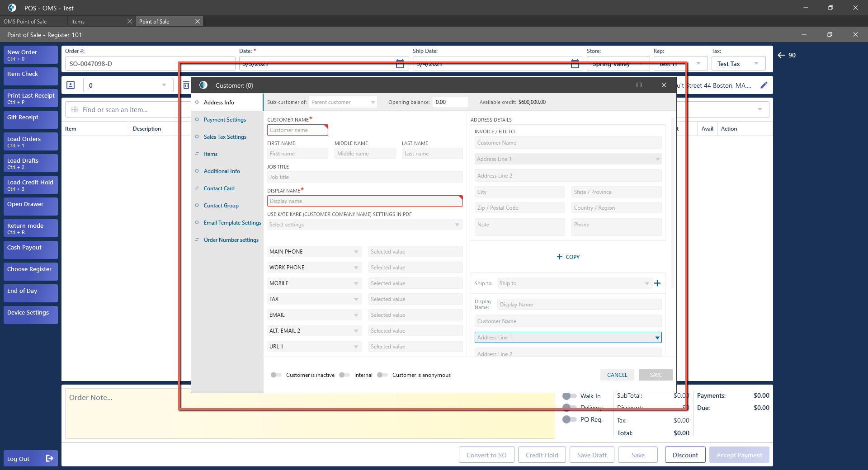Viewport: 868px width, 470px height.
Task: Open the Payment Settings section
Action: click(x=225, y=120)
